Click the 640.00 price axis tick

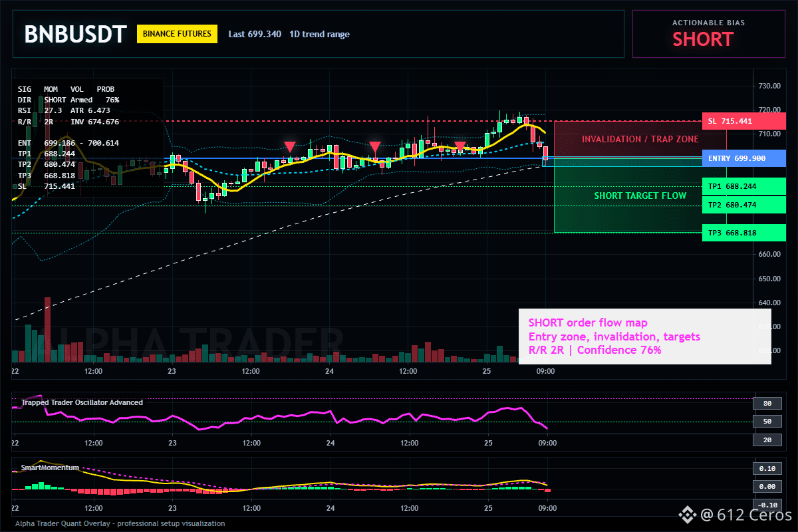[768, 302]
